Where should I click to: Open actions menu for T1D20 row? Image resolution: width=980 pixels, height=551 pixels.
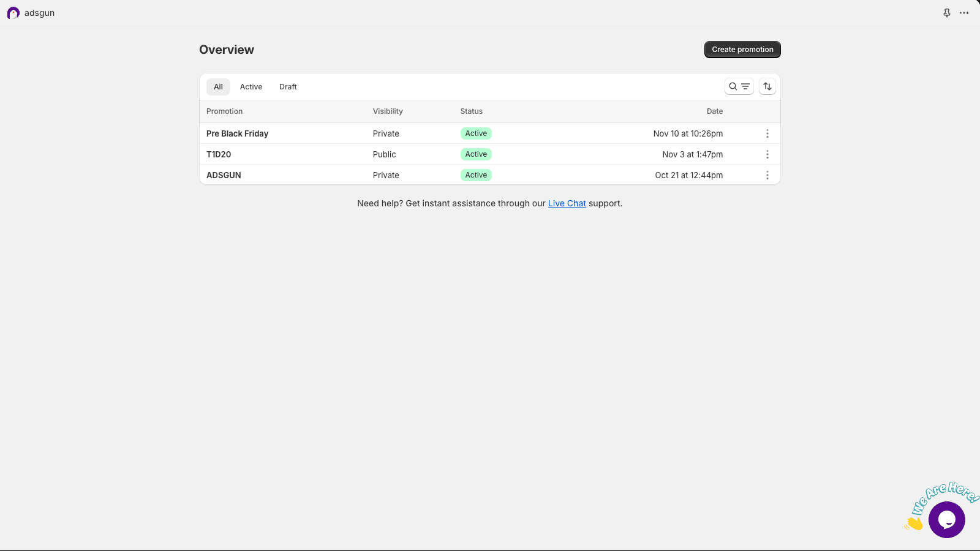tap(767, 154)
